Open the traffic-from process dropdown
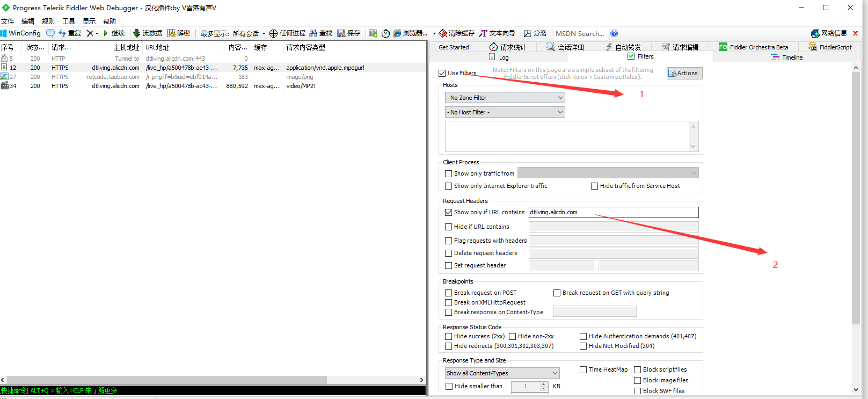The width and height of the screenshot is (868, 399). 608,173
